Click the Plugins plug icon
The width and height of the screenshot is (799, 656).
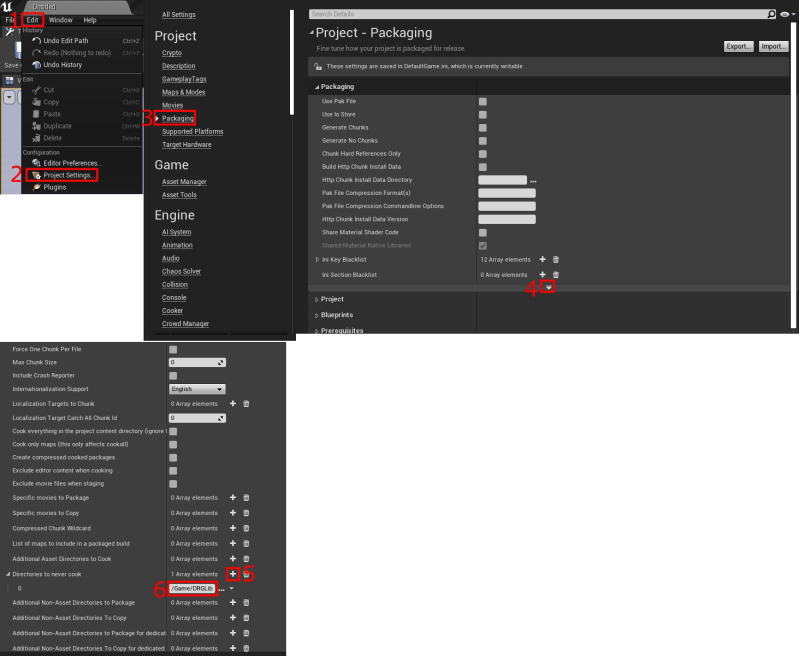pyautogui.click(x=36, y=187)
